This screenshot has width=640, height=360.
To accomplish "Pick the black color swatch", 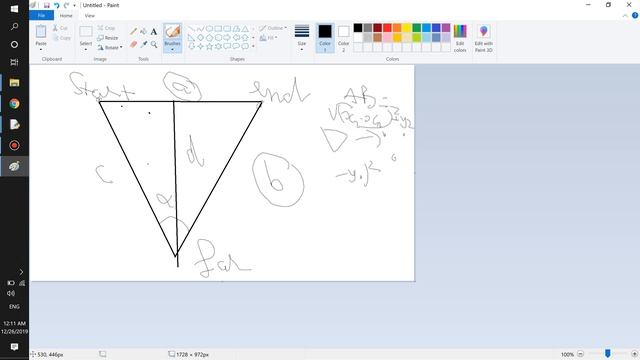I will 358,28.
